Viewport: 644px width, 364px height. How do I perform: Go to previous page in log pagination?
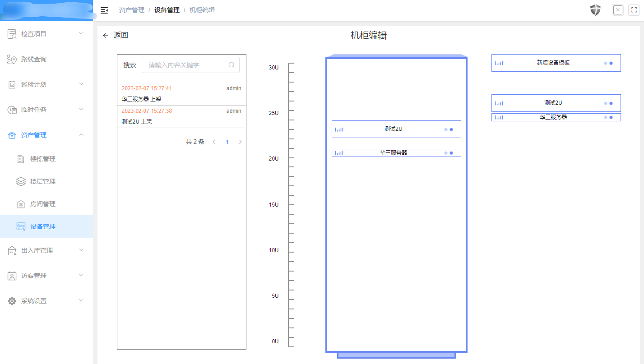coord(214,142)
